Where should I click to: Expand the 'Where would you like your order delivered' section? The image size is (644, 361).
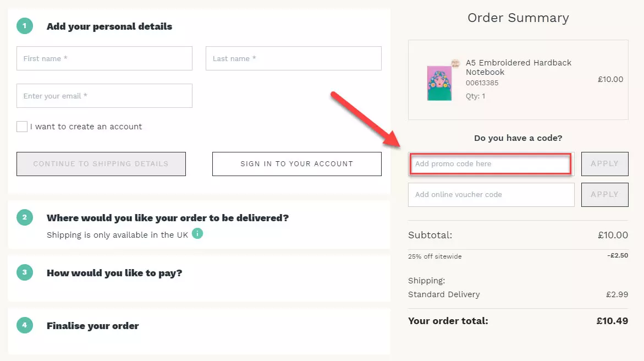[167, 217]
